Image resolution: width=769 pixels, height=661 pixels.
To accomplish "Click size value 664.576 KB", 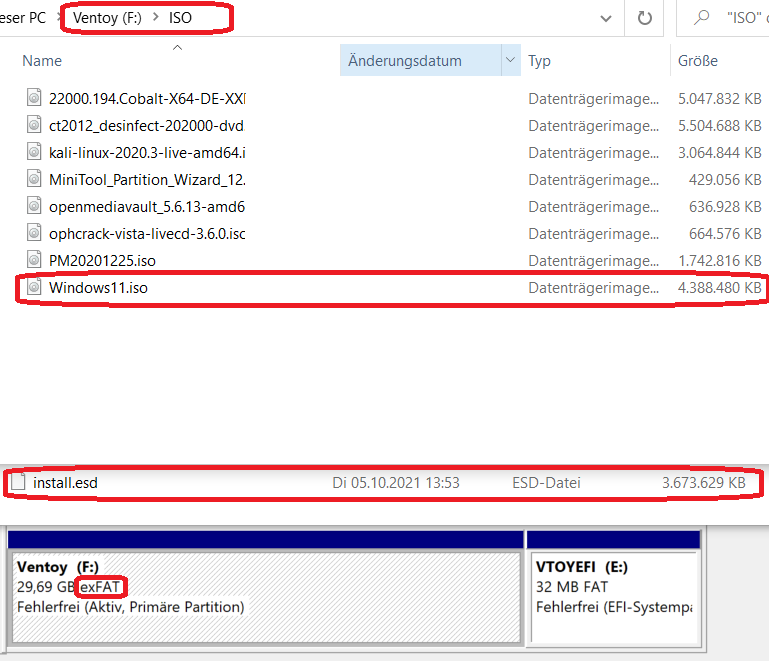I will 725,234.
